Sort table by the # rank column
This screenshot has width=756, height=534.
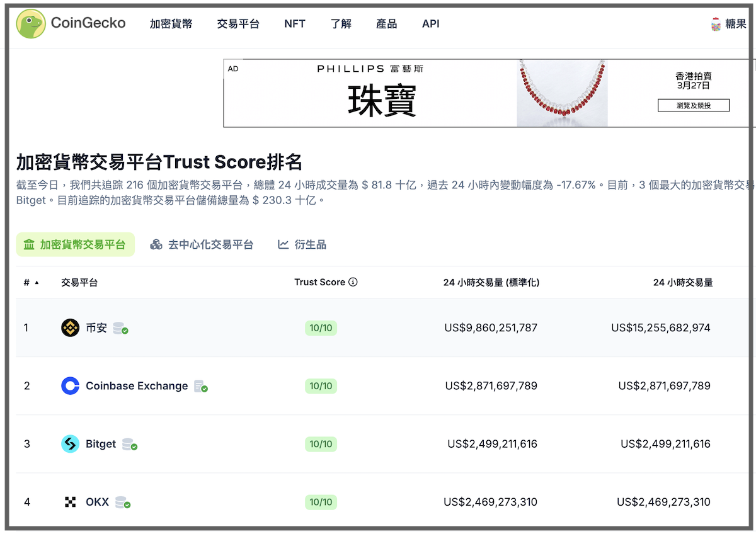(x=31, y=283)
